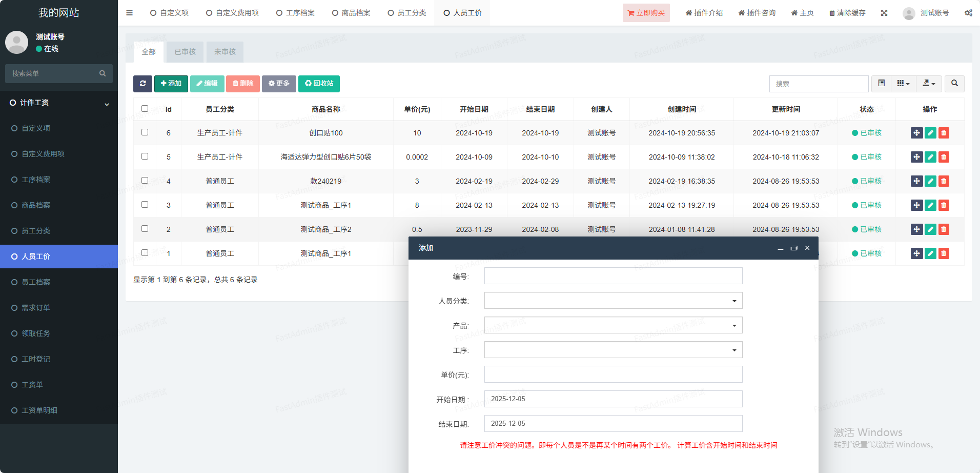Open 员工档案 in the left sidebar

(36, 282)
